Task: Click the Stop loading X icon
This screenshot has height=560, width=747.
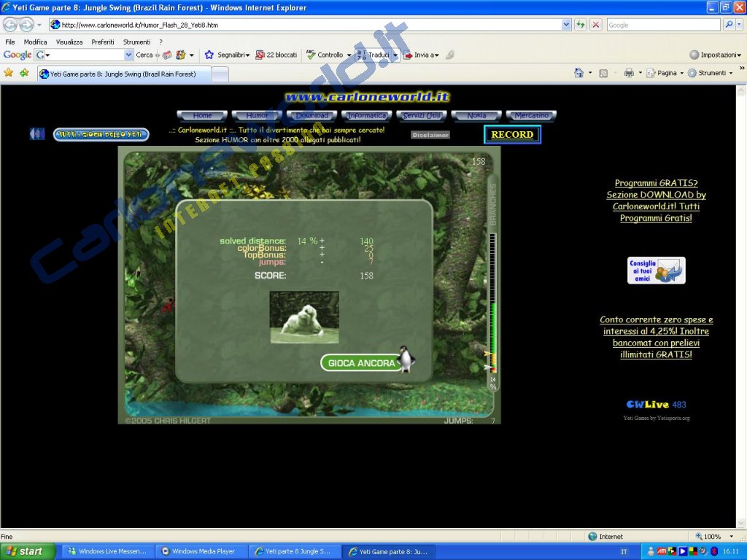Action: (x=595, y=25)
